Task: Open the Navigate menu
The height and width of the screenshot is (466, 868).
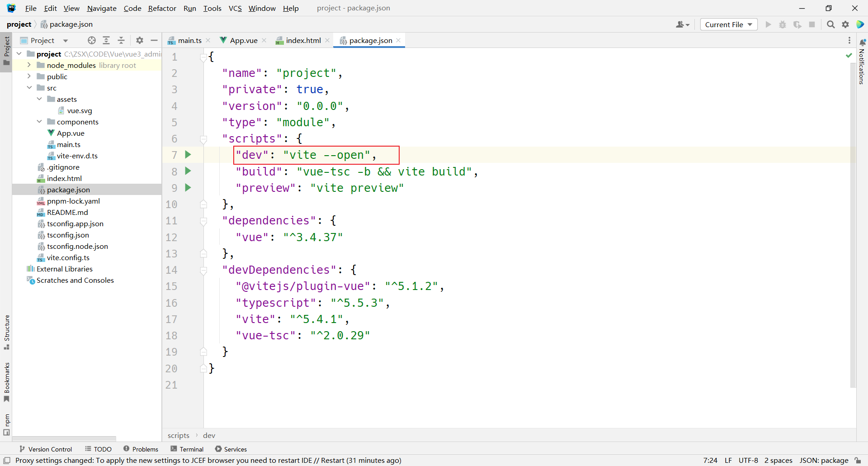Action: click(102, 8)
